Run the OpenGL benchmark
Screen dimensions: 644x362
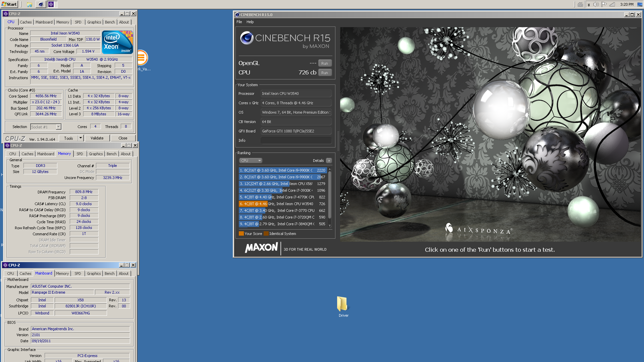(325, 63)
